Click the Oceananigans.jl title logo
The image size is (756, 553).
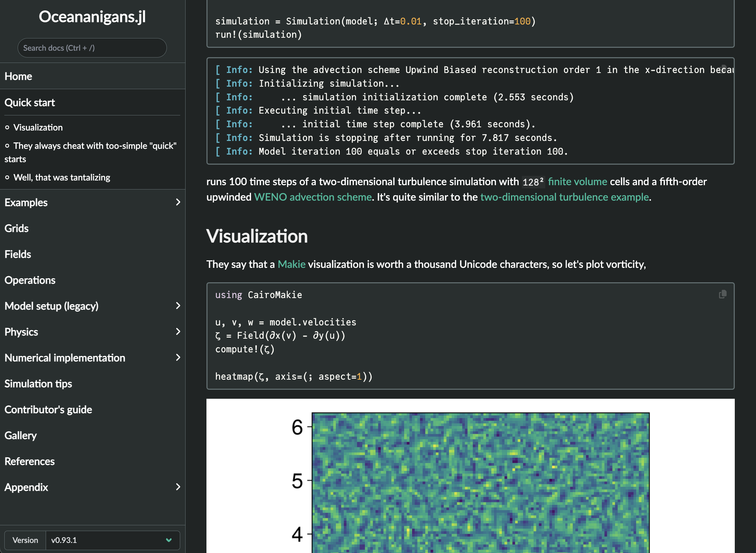pos(92,17)
